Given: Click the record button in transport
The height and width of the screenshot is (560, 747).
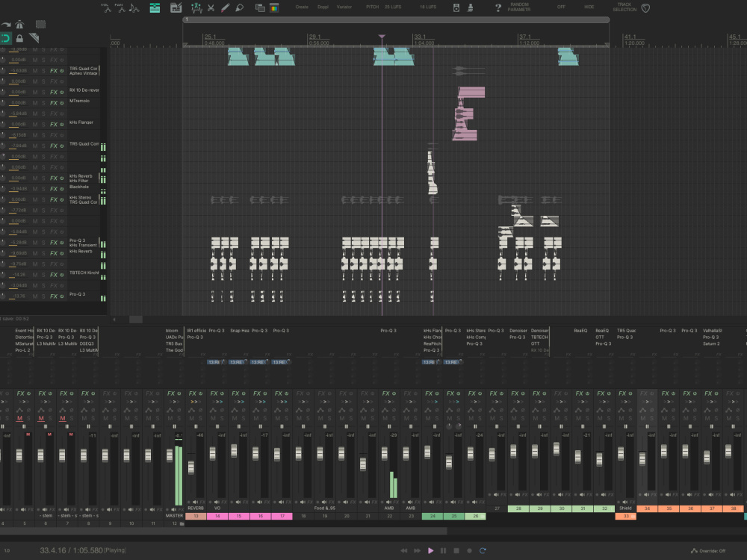Looking at the screenshot, I should (469, 550).
